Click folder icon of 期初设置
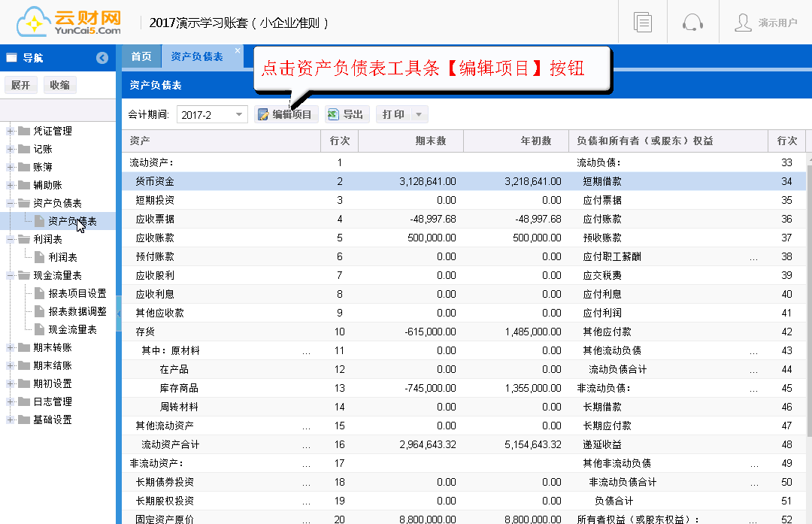Image resolution: width=812 pixels, height=524 pixels. [x=24, y=383]
